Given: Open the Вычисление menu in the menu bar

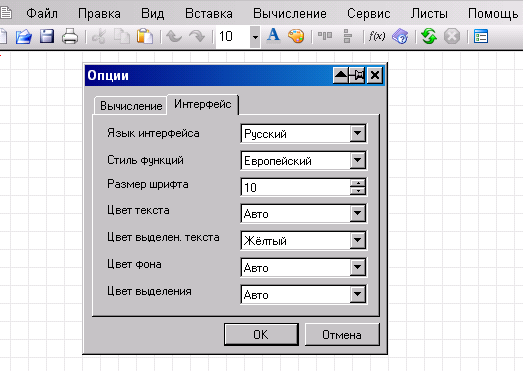Looking at the screenshot, I should click(x=290, y=13).
